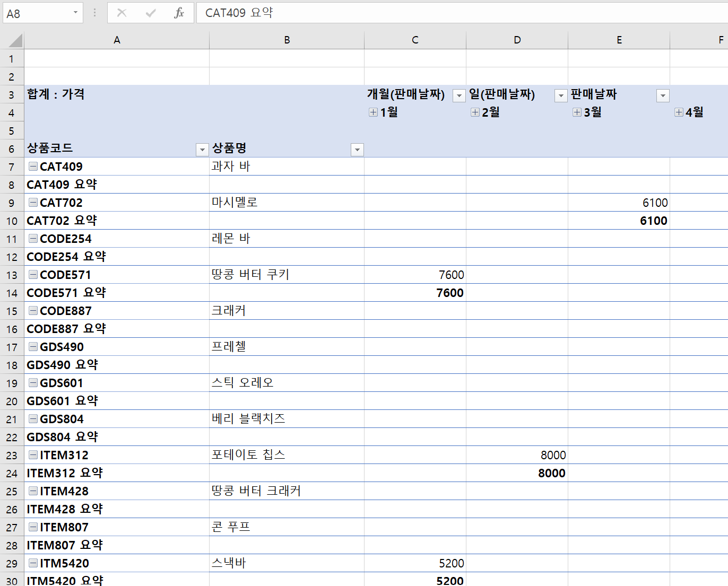Select the 스낵바 cell

287,563
